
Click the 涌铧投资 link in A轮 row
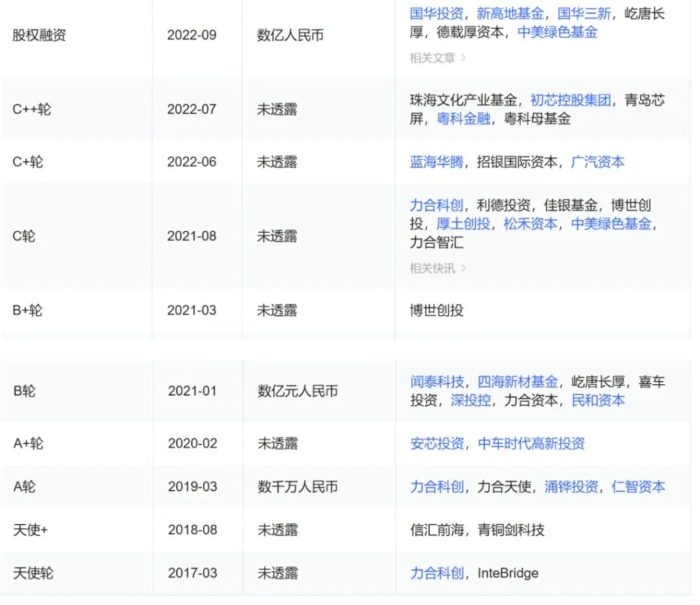point(570,487)
